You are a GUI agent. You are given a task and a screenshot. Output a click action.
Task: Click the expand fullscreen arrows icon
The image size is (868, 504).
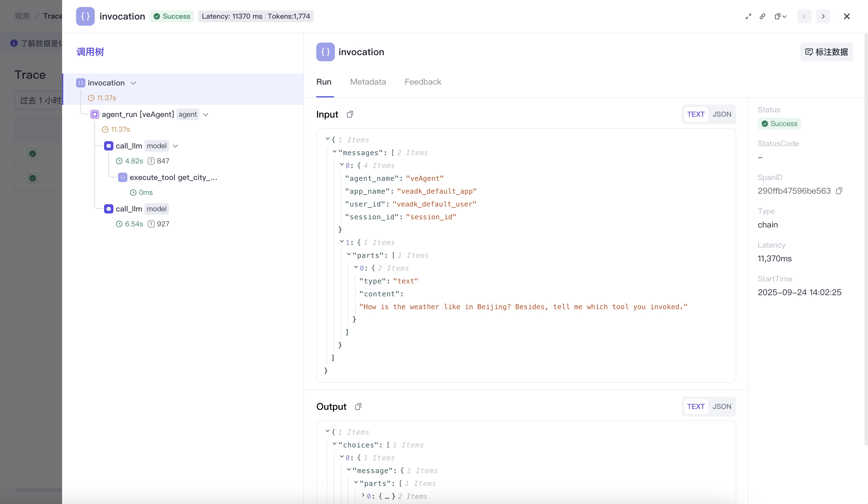748,17
